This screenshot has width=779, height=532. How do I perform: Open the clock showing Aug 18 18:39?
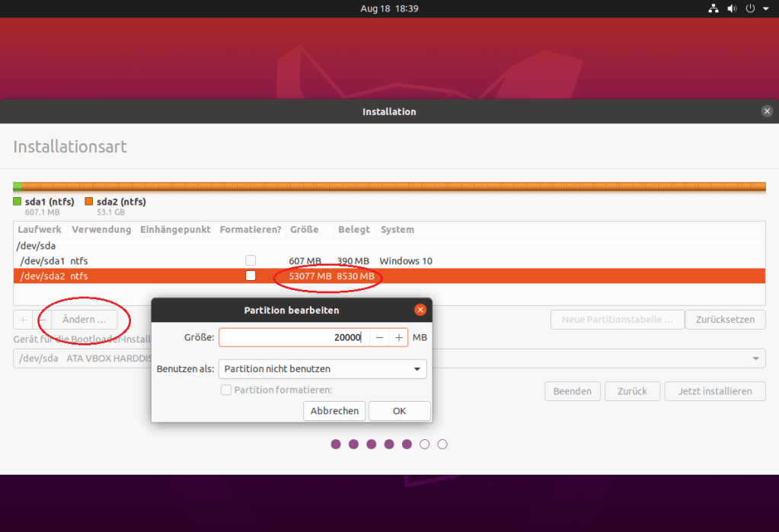click(389, 8)
